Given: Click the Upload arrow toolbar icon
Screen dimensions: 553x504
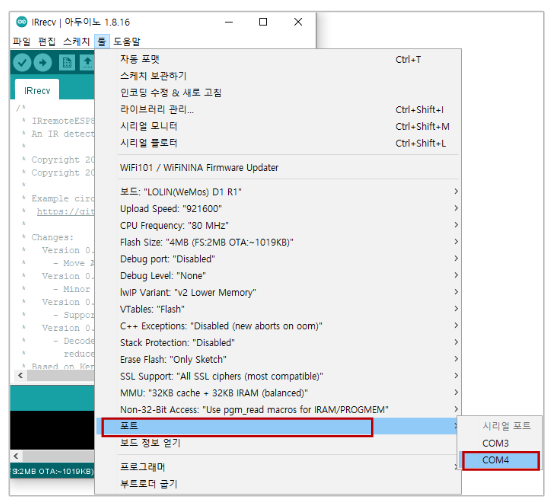Looking at the screenshot, I should pyautogui.click(x=43, y=63).
